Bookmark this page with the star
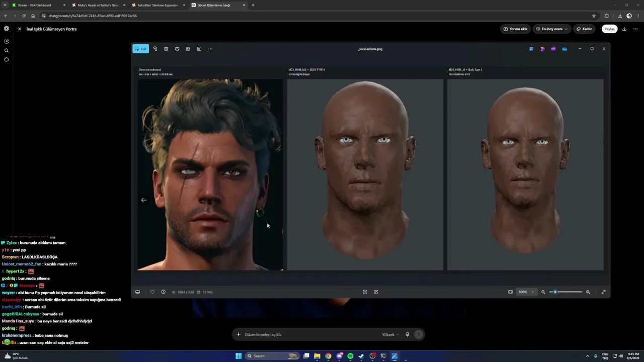 pos(594,16)
